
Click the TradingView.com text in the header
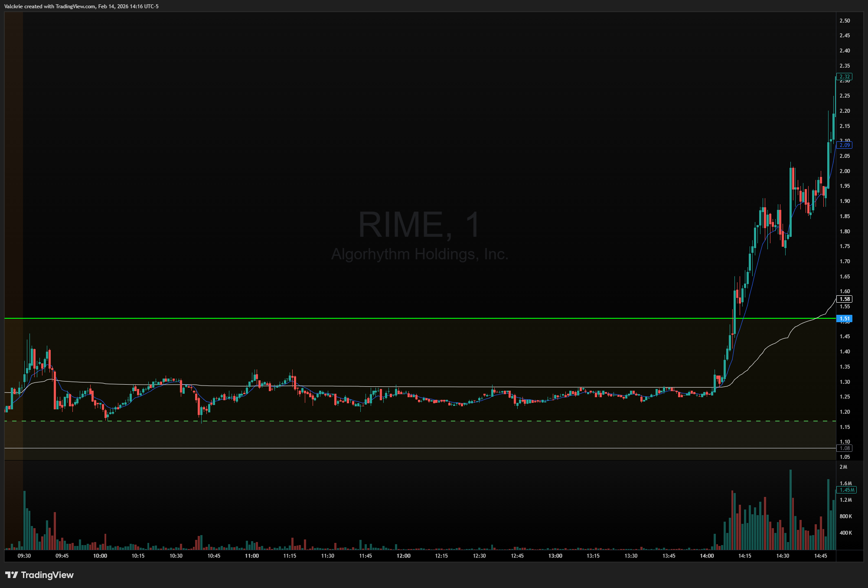pos(75,7)
